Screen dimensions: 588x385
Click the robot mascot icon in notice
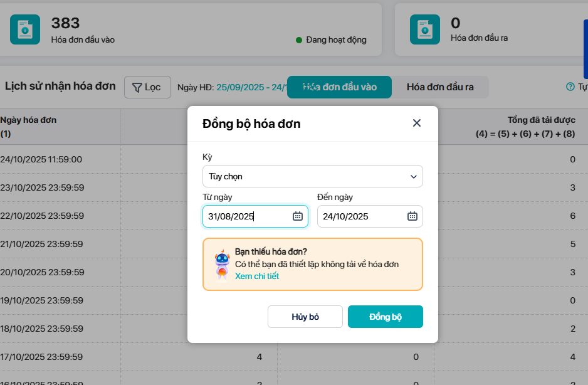[221, 264]
